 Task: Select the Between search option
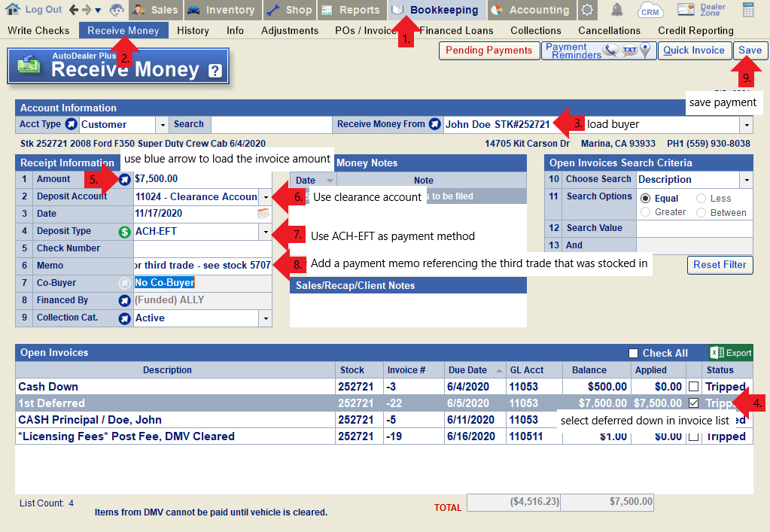click(x=702, y=212)
